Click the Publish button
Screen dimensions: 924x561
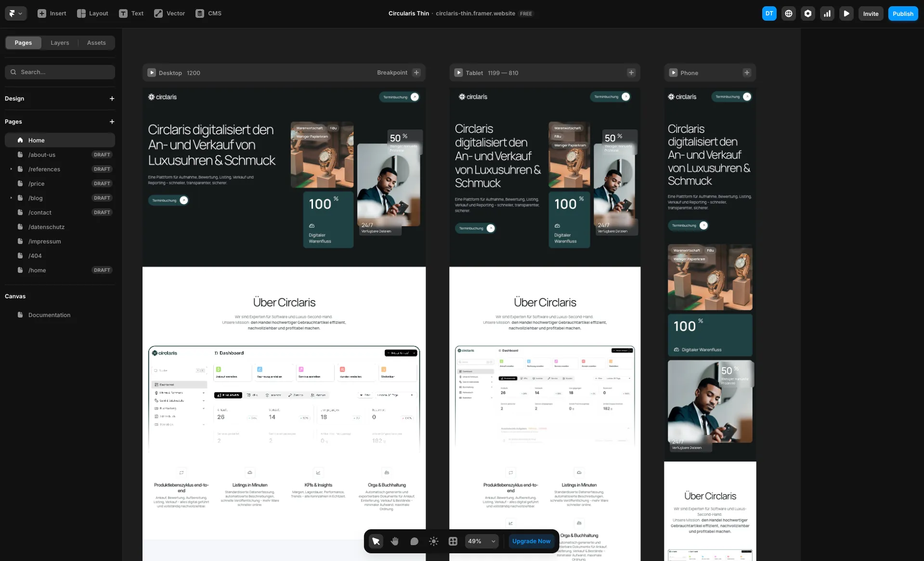click(902, 13)
